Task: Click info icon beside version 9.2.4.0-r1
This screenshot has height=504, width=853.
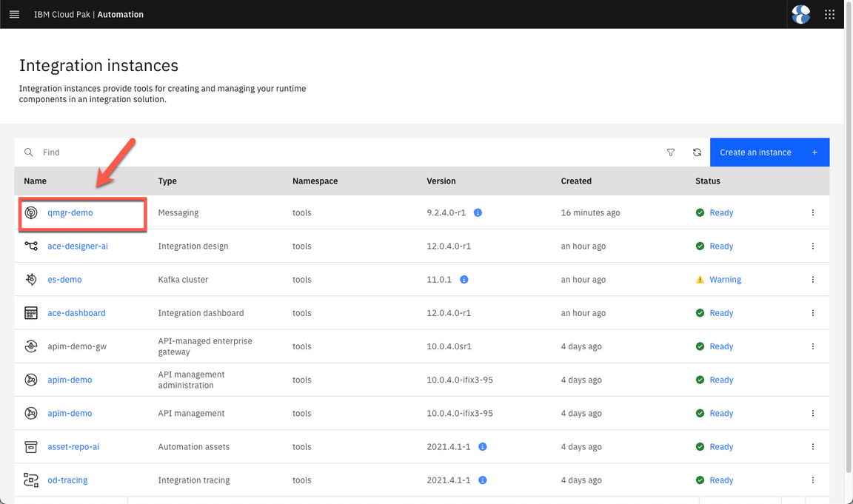Action: coord(478,213)
